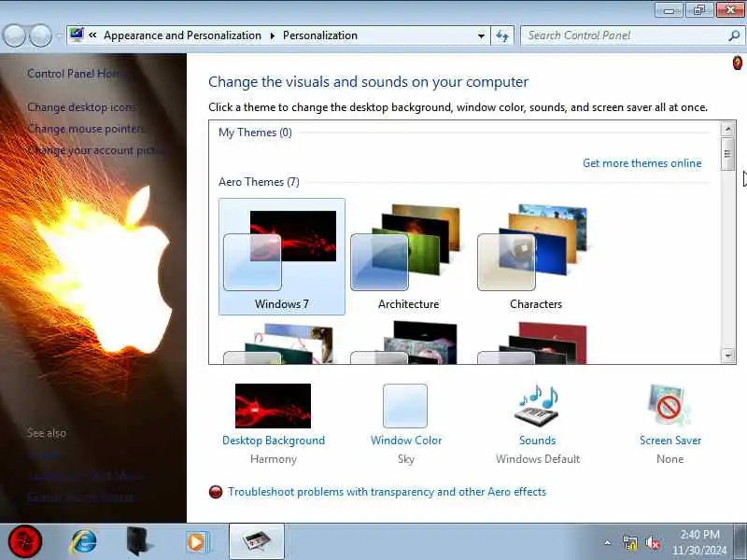This screenshot has width=747, height=560.
Task: Navigate to Appearance and Personalization breadcrumb
Action: pos(182,35)
